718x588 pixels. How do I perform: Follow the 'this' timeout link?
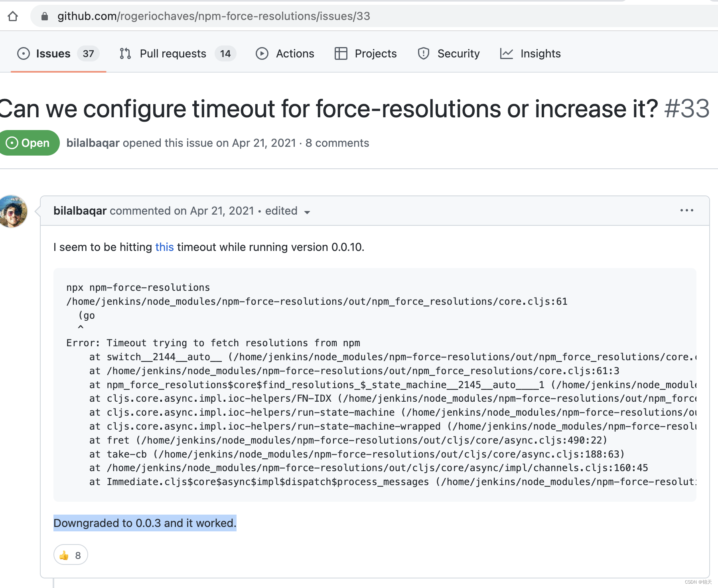pyautogui.click(x=164, y=247)
